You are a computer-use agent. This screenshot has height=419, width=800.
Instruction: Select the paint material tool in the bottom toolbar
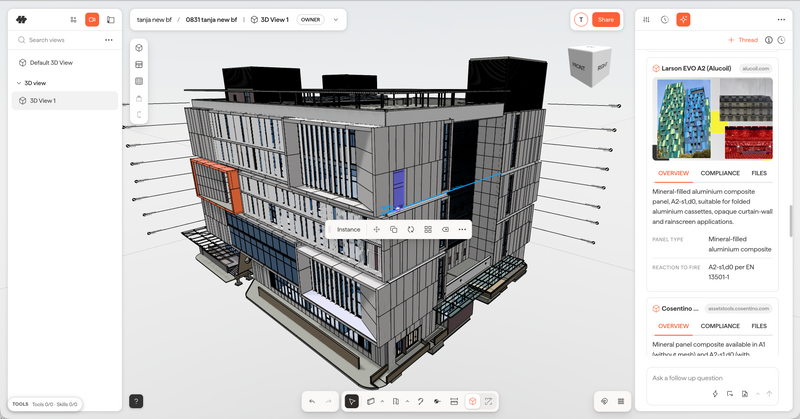pos(437,402)
